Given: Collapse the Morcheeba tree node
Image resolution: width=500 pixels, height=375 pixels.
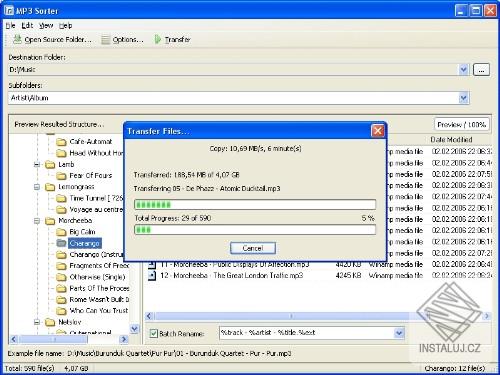Looking at the screenshot, I should click(x=37, y=221).
